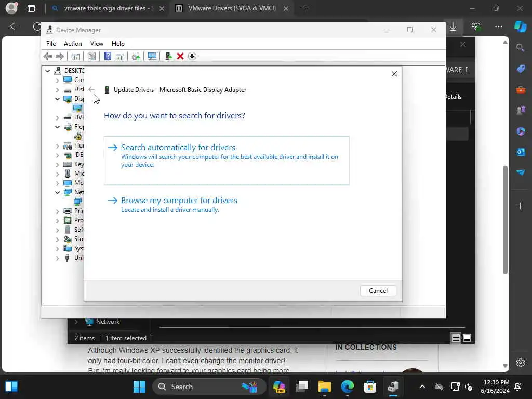532x399 pixels.
Task: Open the Help menu
Action: click(118, 44)
